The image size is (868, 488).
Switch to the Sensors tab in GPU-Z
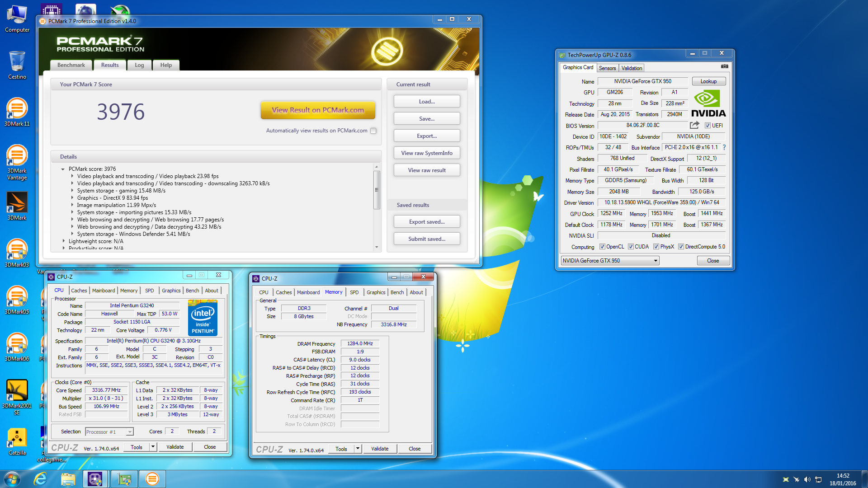pos(607,68)
